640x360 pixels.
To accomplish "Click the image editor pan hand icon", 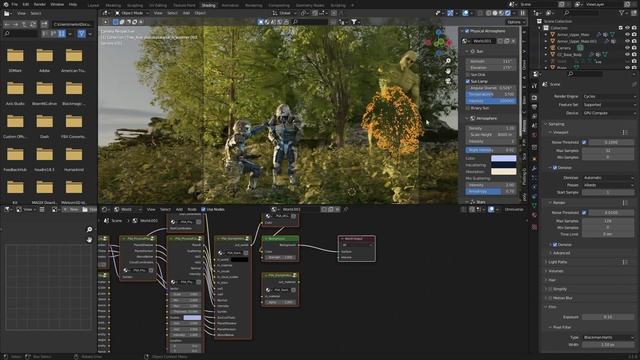I will click(x=89, y=240).
